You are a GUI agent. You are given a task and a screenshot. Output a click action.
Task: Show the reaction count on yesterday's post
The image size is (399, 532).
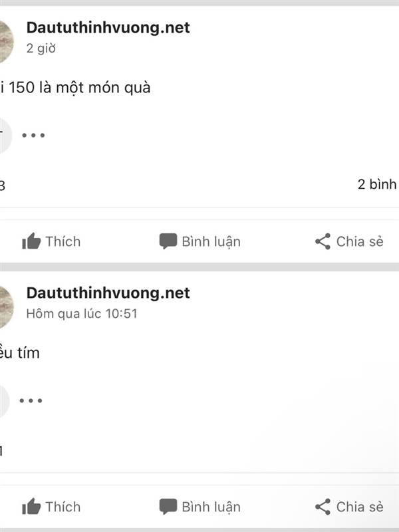(x=2, y=451)
